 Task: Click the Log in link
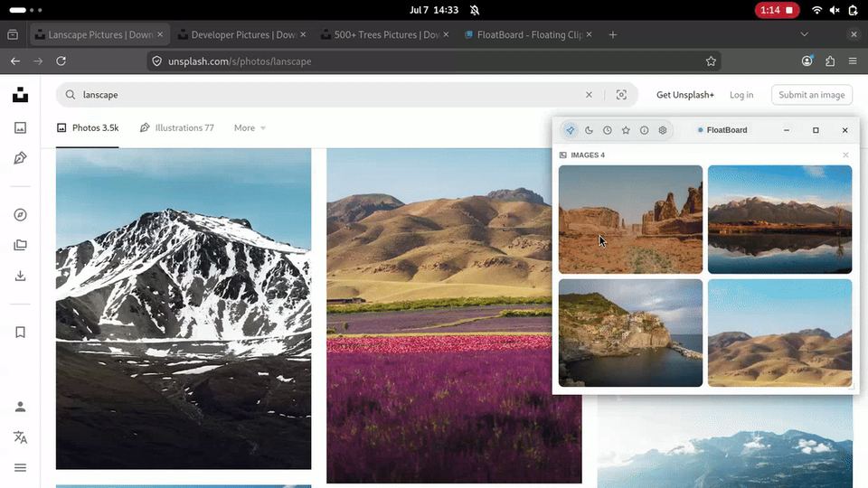[x=741, y=95]
